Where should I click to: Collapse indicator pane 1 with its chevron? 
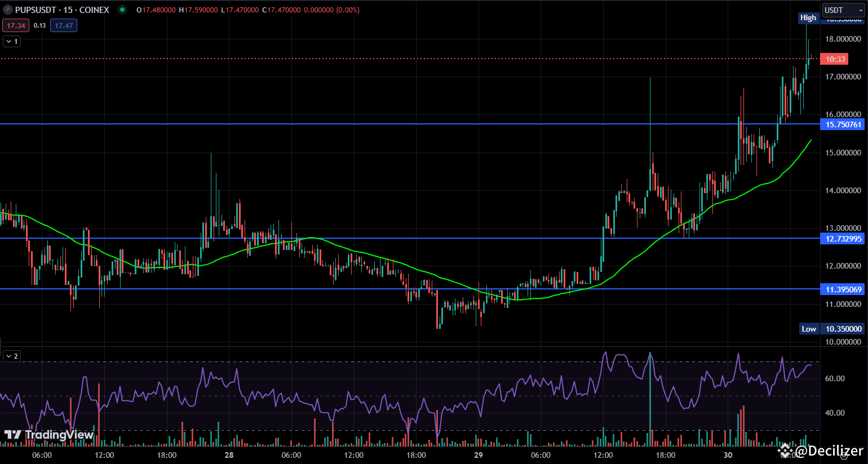pos(8,41)
